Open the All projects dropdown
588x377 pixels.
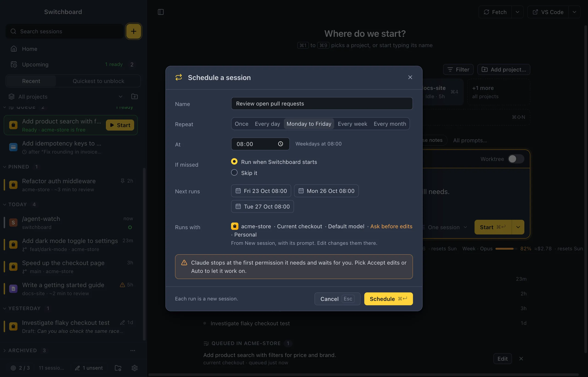click(65, 97)
